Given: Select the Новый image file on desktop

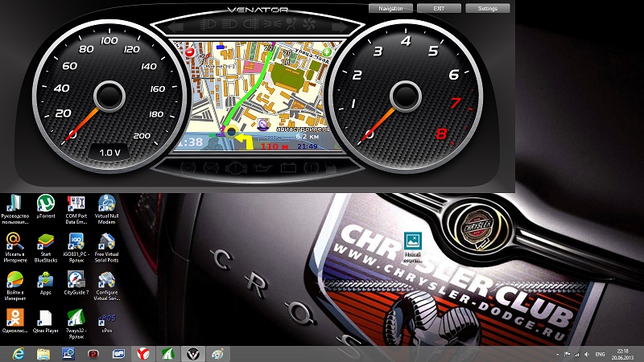Looking at the screenshot, I should [x=413, y=247].
